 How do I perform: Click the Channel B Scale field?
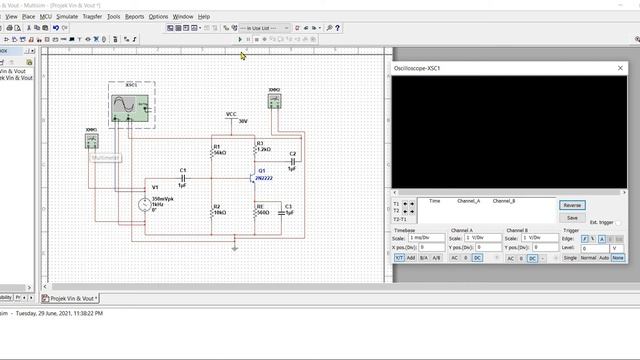[x=540, y=238]
